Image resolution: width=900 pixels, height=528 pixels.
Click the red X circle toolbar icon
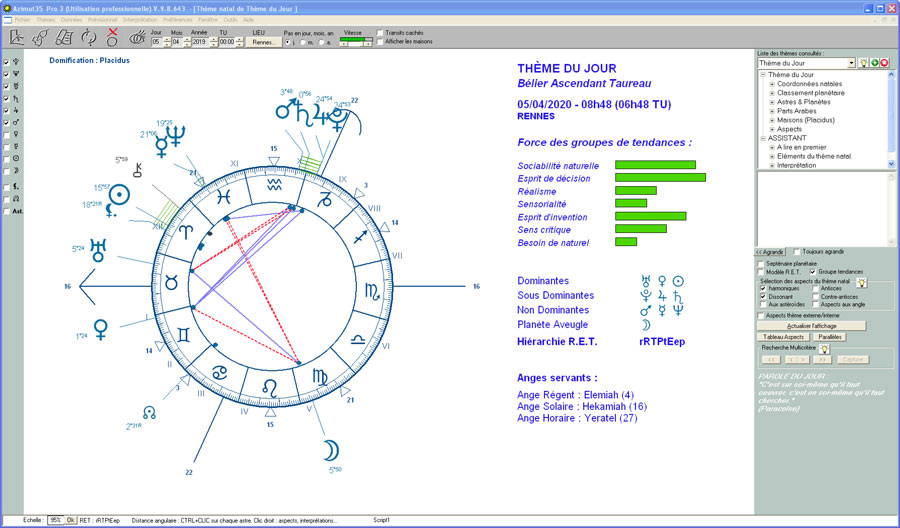click(113, 38)
